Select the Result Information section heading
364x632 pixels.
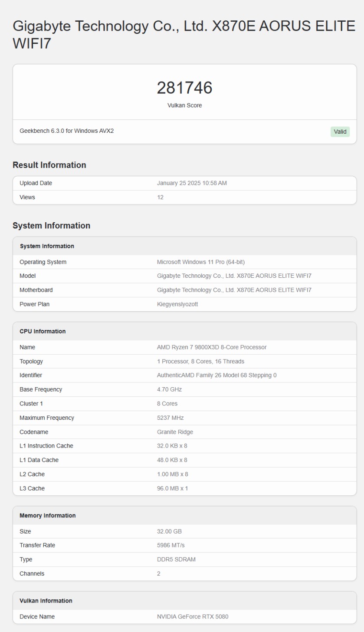[49, 165]
